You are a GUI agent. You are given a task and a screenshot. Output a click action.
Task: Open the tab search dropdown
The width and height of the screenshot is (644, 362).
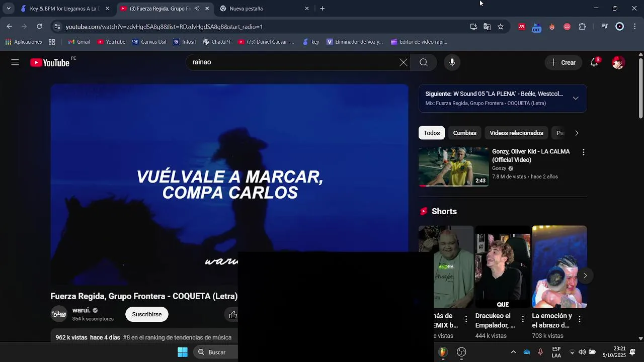9,9
